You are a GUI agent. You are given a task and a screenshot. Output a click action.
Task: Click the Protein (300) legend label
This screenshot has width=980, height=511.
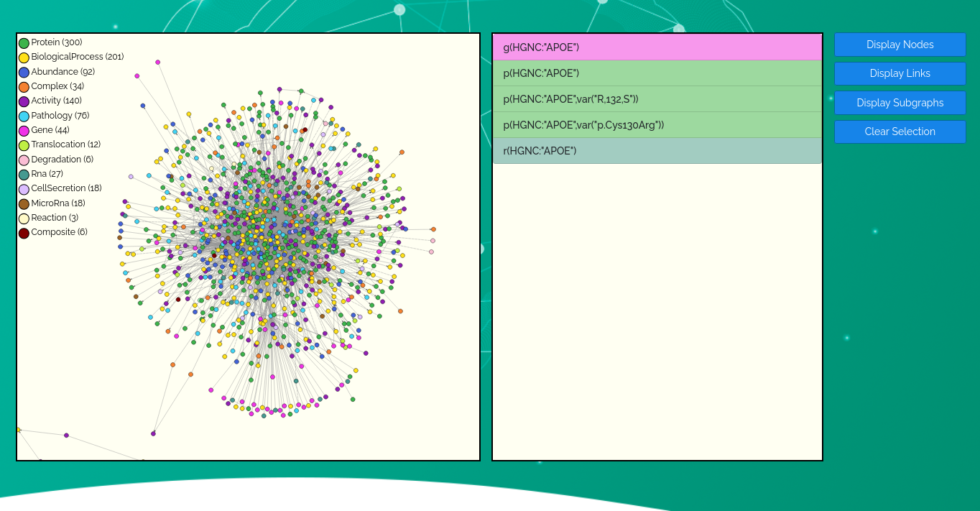click(57, 42)
